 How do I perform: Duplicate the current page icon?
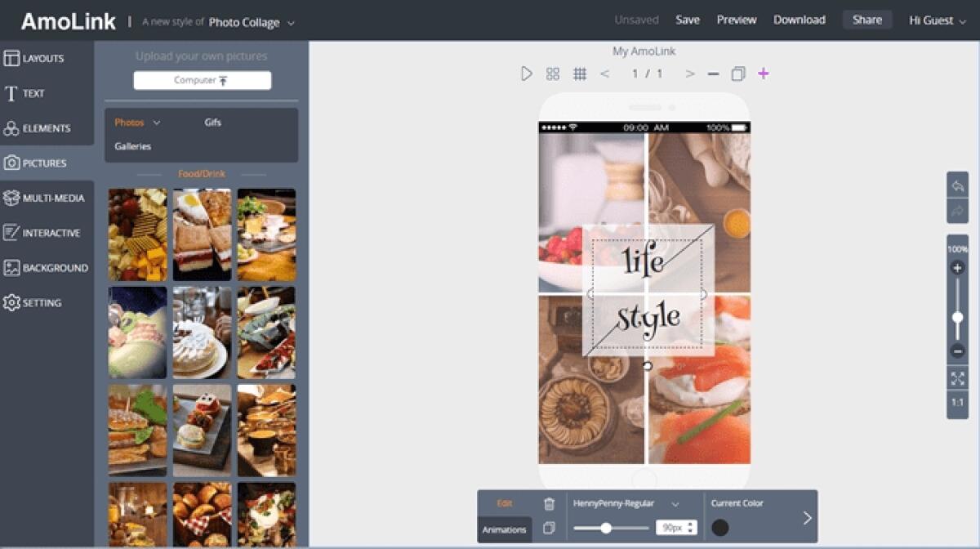738,74
